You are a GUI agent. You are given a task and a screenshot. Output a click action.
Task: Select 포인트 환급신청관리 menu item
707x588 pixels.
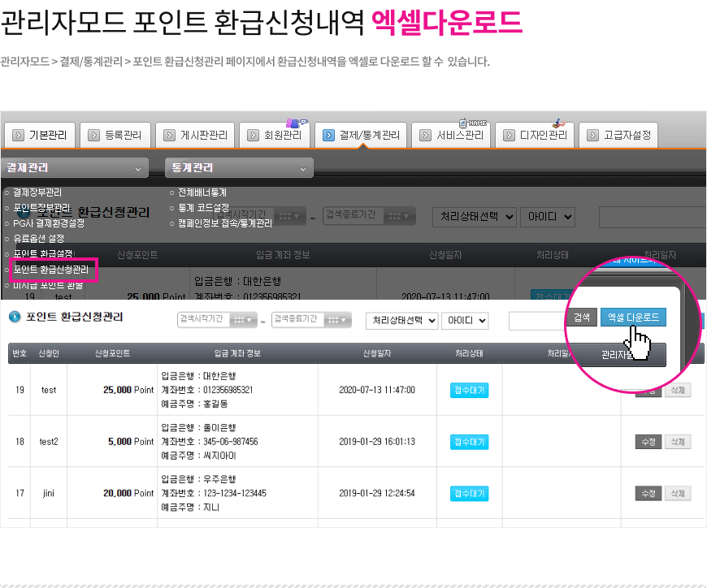pyautogui.click(x=50, y=269)
